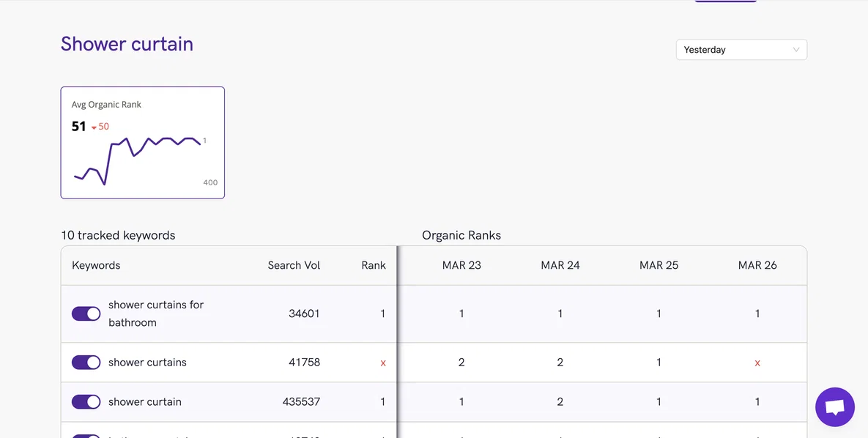
Task: Click the red x in Rank column
Action: click(383, 363)
